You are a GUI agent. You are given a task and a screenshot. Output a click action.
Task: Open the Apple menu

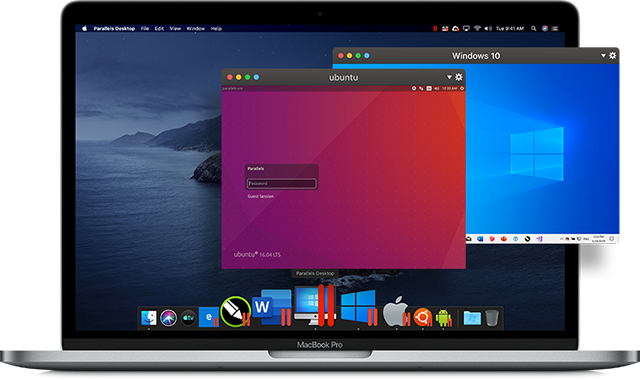[84, 29]
